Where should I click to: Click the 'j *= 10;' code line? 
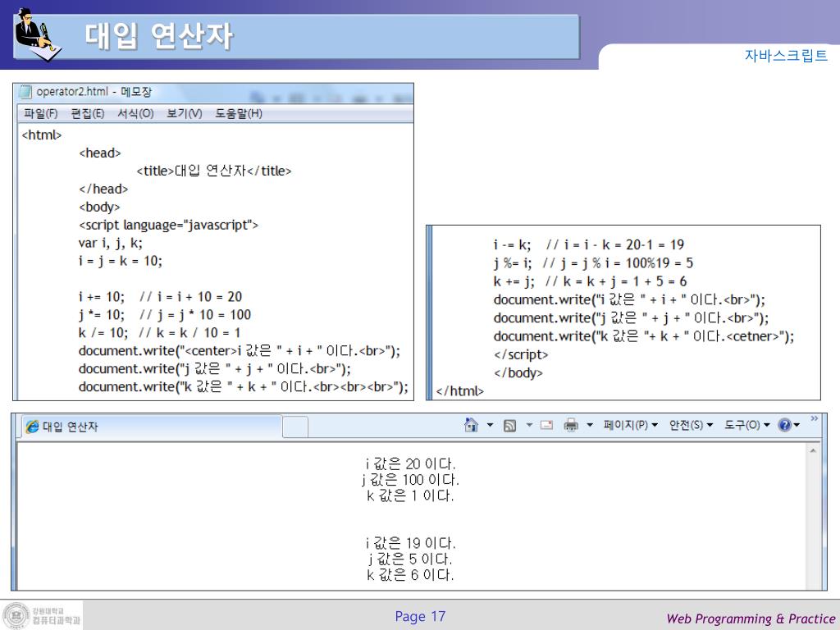coord(164,314)
